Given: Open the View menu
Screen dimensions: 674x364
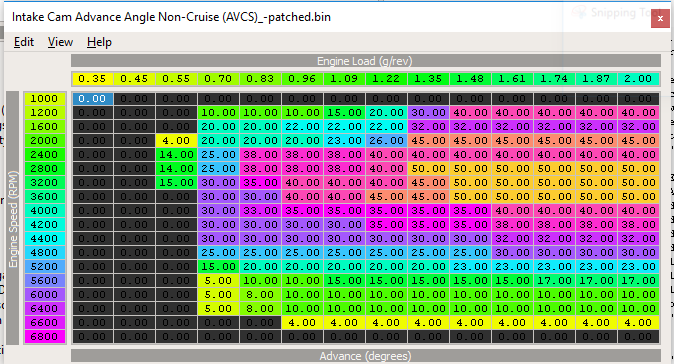Looking at the screenshot, I should [60, 42].
